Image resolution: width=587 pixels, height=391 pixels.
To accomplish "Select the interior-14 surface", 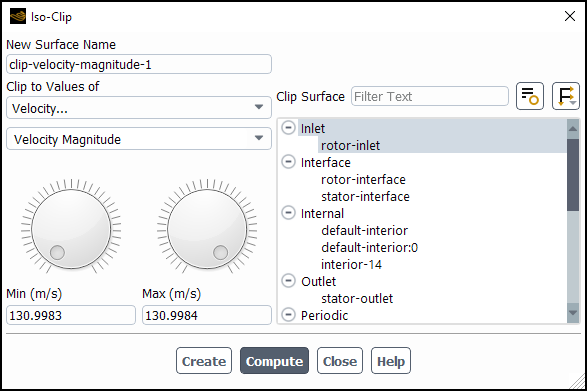I will 351,264.
